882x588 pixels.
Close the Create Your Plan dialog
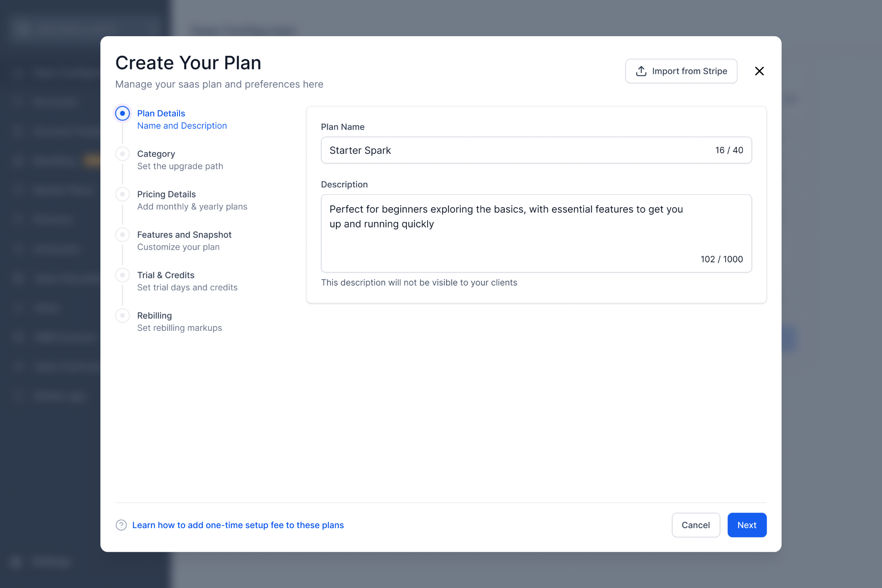pyautogui.click(x=759, y=71)
